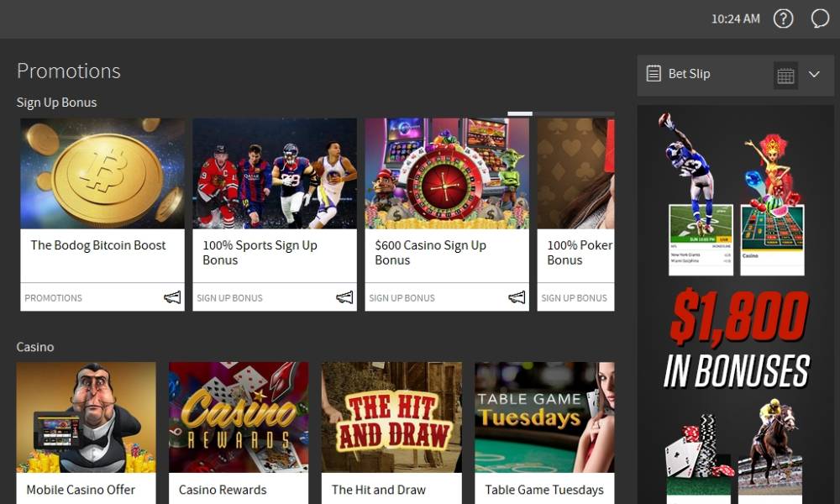The height and width of the screenshot is (504, 840).
Task: Click the Bet Slip label
Action: pyautogui.click(x=689, y=74)
